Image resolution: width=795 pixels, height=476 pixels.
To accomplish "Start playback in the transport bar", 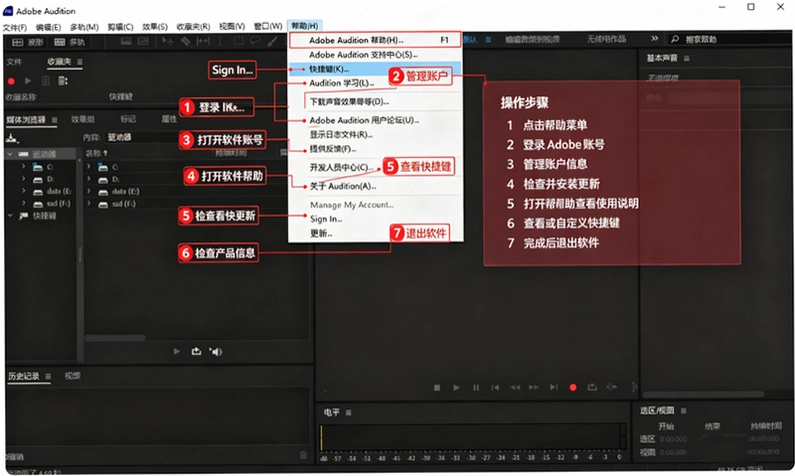I will tap(456, 387).
